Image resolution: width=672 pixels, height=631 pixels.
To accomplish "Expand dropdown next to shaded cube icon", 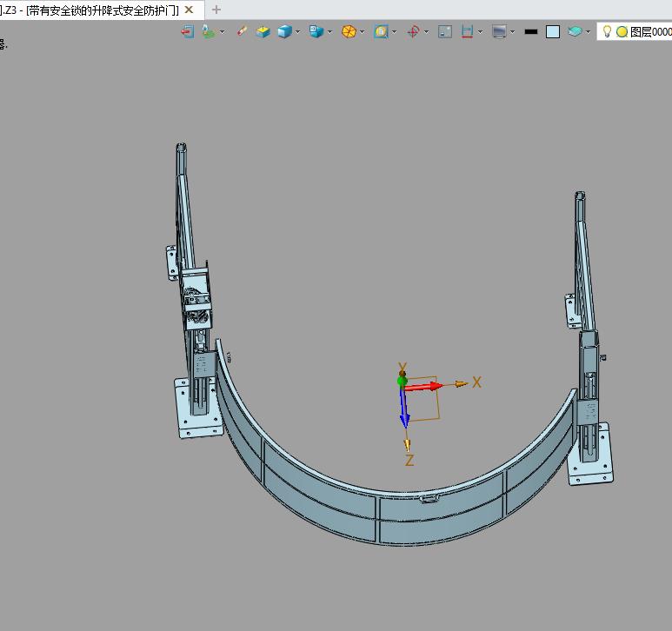I will point(297,31).
